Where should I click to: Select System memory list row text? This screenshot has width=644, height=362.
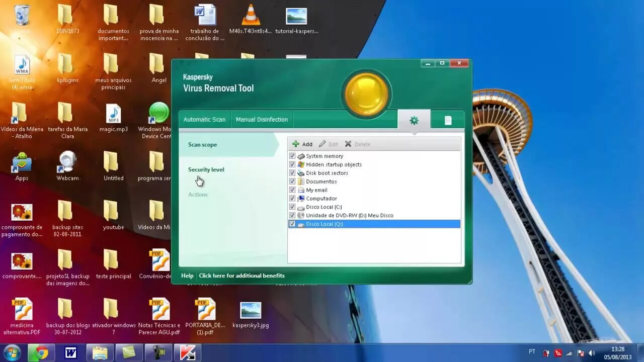[325, 156]
